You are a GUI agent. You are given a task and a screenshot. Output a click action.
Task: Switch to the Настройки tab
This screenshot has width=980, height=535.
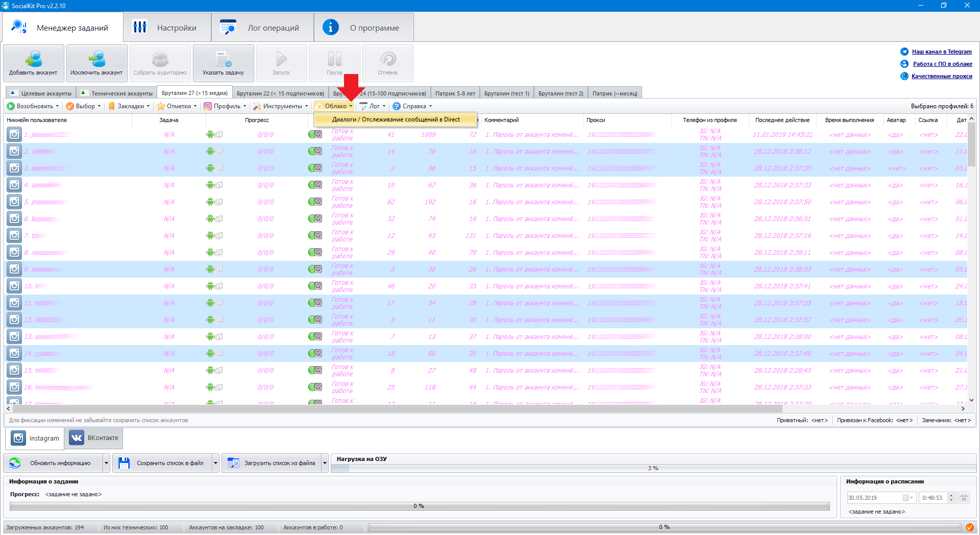click(167, 28)
